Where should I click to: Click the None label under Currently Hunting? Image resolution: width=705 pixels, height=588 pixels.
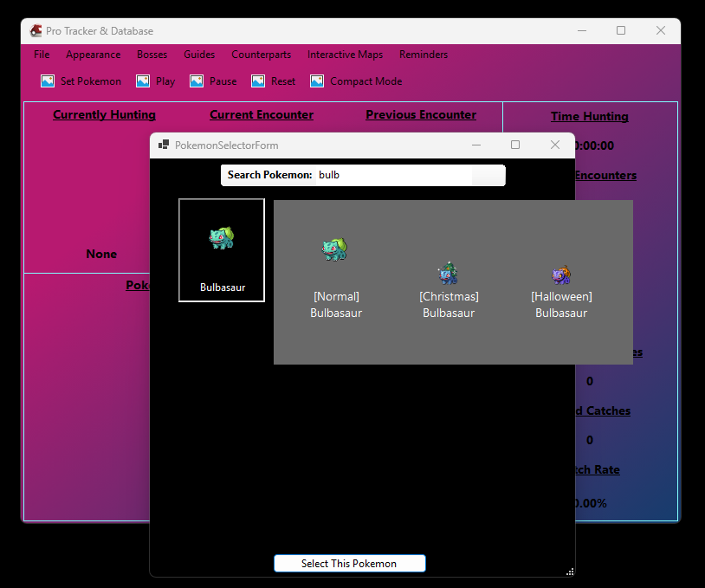pos(101,254)
